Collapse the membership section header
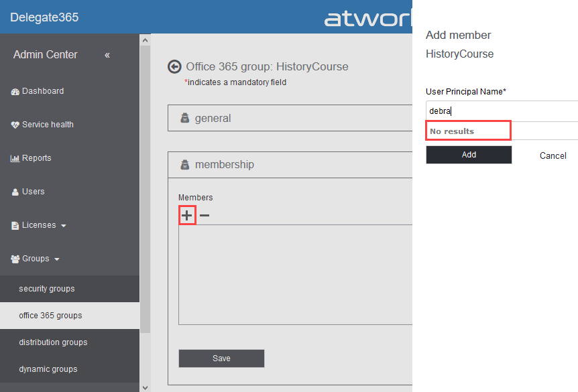Screen dimensions: 578x392 click(290, 165)
